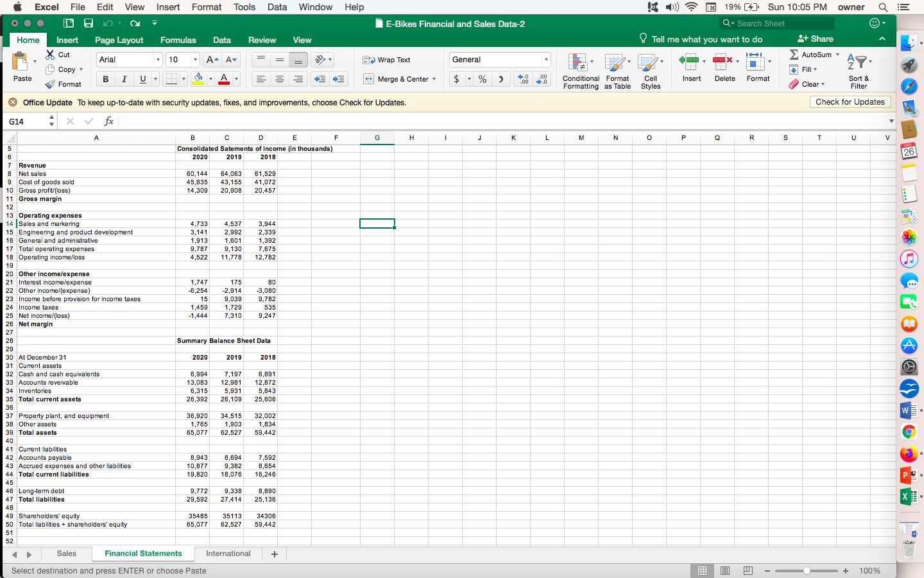Click the Format painter brush icon
Image resolution: width=924 pixels, height=578 pixels.
(x=51, y=84)
